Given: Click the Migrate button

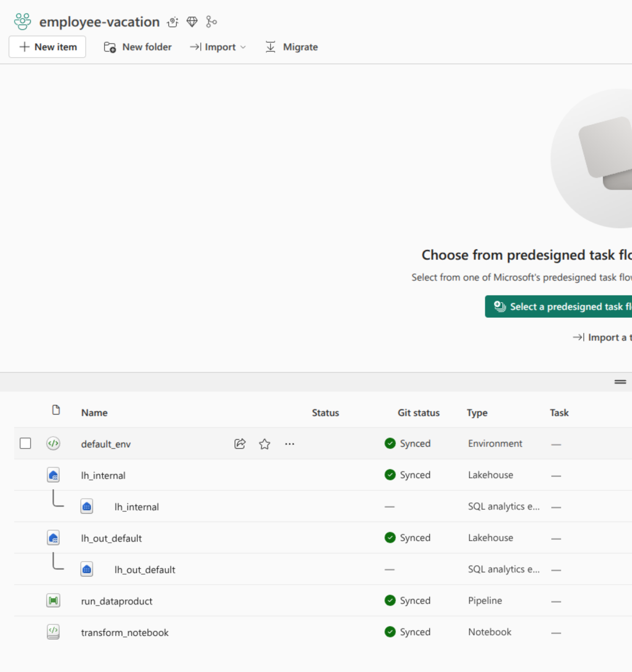Looking at the screenshot, I should (292, 47).
